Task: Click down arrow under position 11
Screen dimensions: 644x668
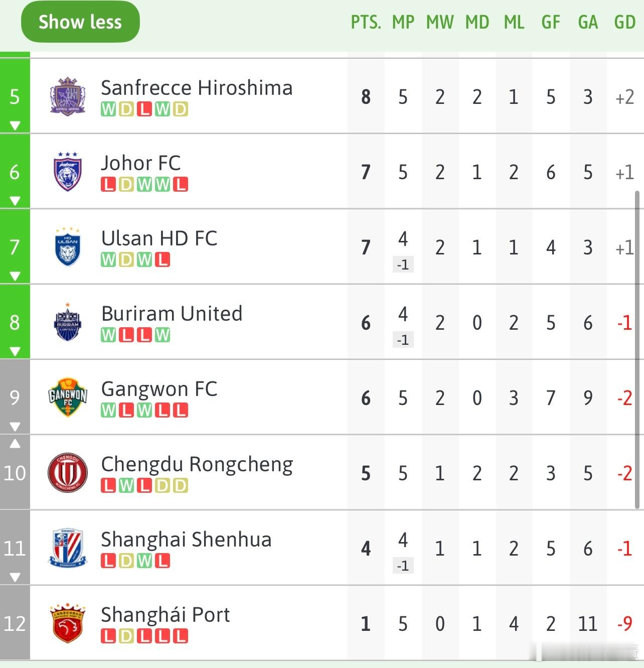Action: click(x=15, y=577)
